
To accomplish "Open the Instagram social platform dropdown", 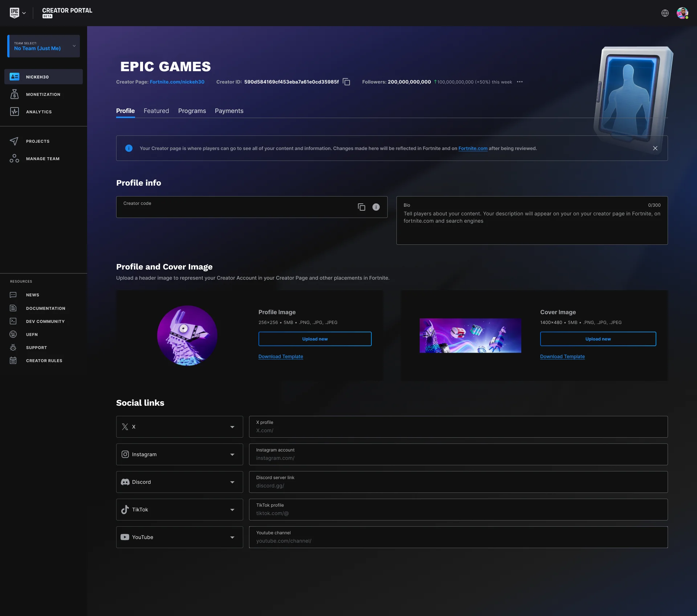I will (180, 454).
